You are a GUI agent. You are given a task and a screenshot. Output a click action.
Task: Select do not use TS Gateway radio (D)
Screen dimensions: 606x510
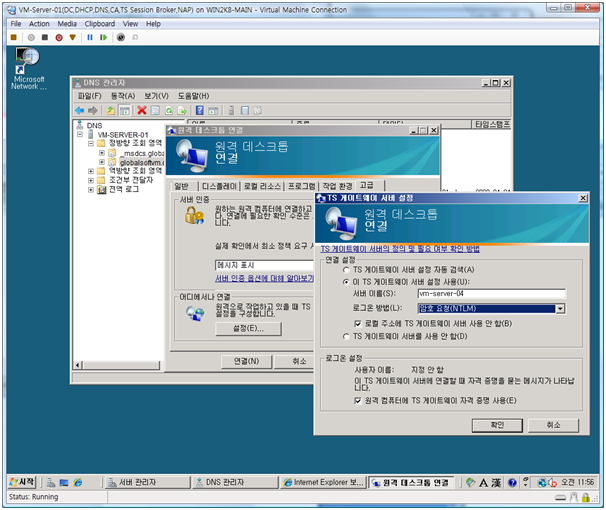[x=346, y=337]
